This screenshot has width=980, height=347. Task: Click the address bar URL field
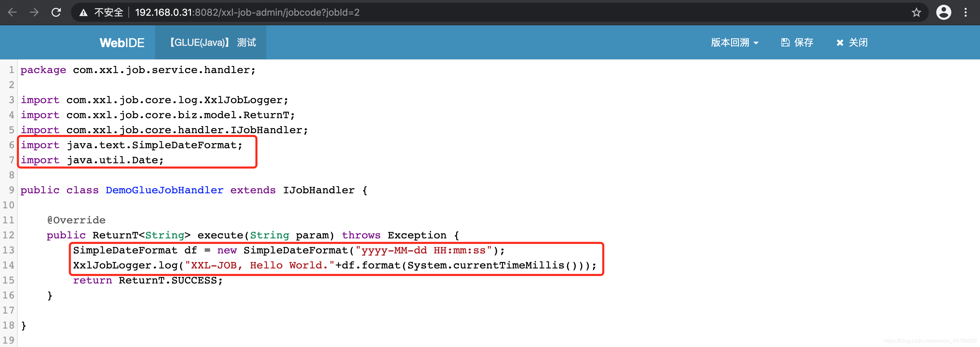(500, 13)
